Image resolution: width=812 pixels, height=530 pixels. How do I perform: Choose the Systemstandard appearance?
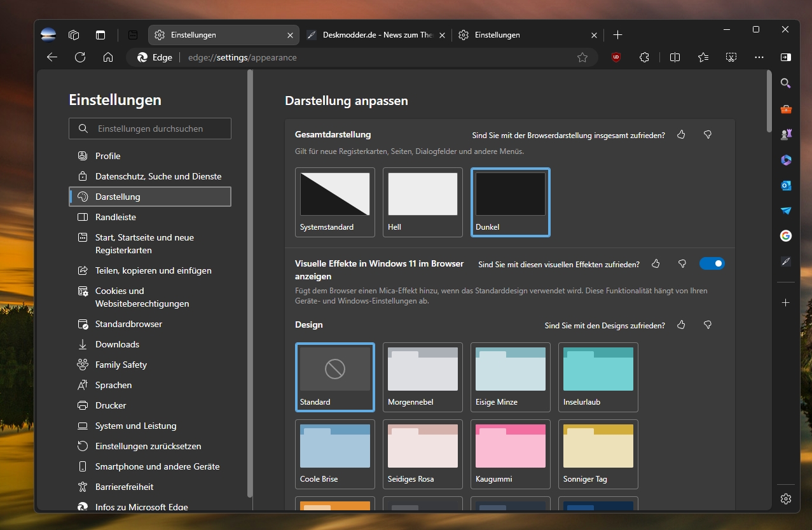coord(335,202)
